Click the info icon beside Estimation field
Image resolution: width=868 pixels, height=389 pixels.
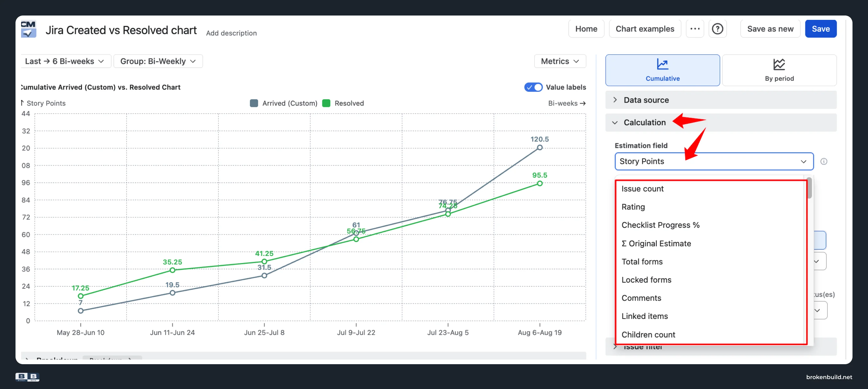(x=824, y=162)
